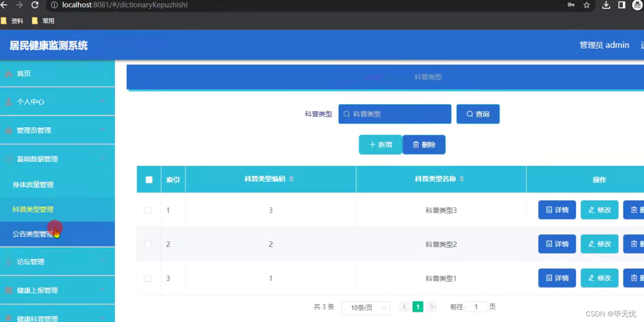
Task: Open the 10条/页 page size dropdown
Action: (365, 307)
